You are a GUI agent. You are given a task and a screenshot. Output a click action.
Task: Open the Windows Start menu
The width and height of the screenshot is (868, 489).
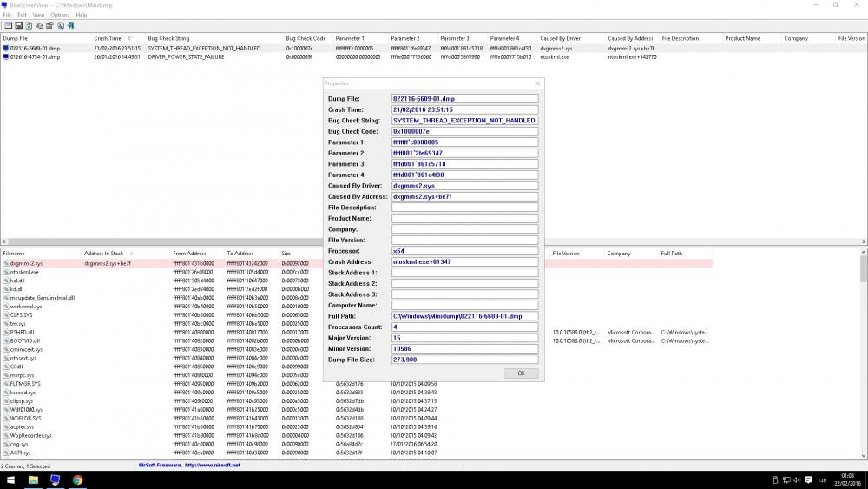pyautogui.click(x=10, y=480)
